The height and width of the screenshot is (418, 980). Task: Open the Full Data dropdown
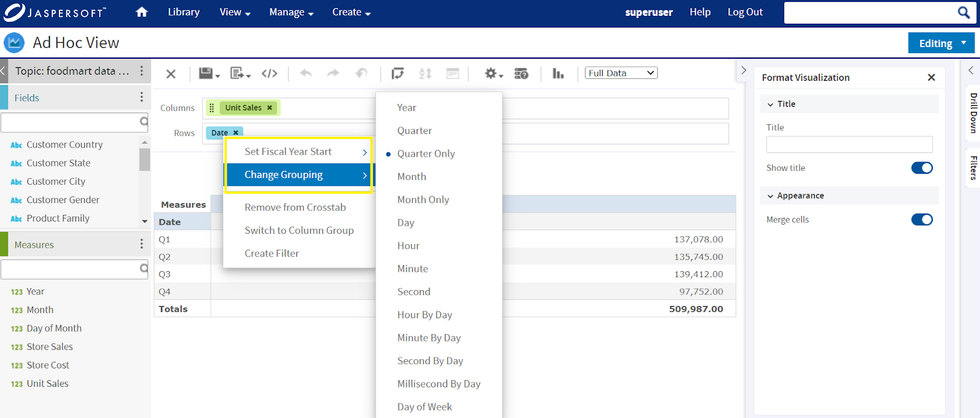tap(621, 73)
